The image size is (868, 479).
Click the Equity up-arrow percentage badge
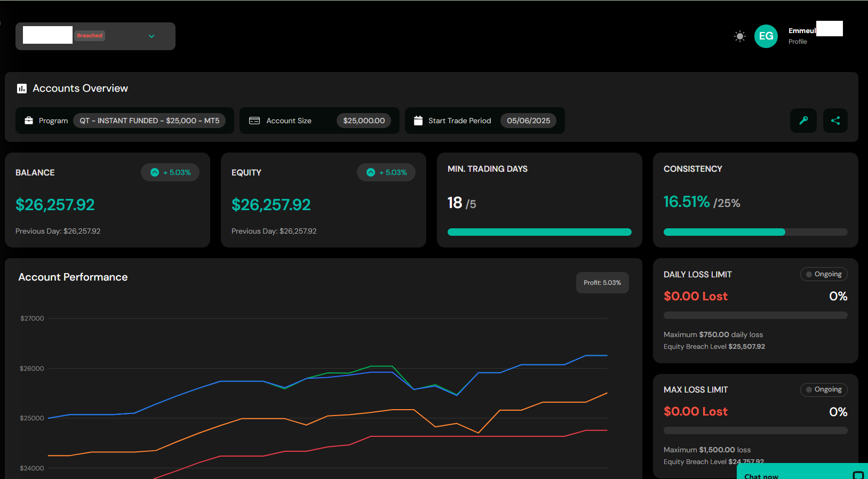[x=386, y=172]
